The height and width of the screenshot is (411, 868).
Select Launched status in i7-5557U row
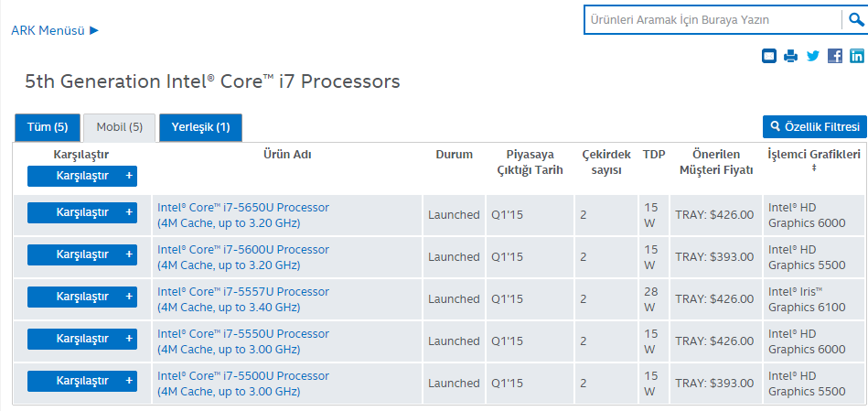pyautogui.click(x=454, y=299)
